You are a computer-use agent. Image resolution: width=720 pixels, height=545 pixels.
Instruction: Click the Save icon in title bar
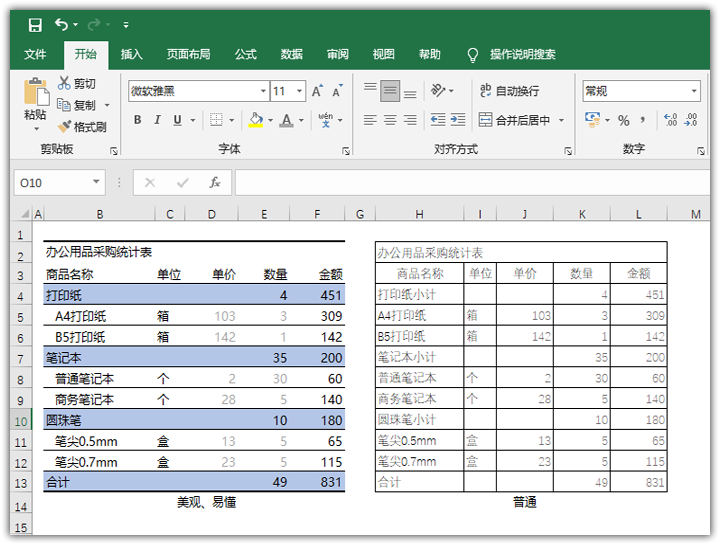(35, 24)
